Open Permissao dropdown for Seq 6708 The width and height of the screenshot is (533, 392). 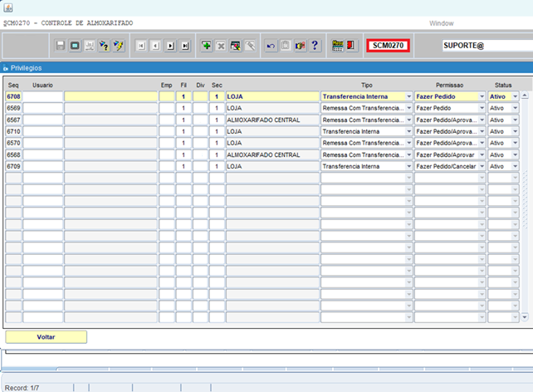[x=482, y=96]
